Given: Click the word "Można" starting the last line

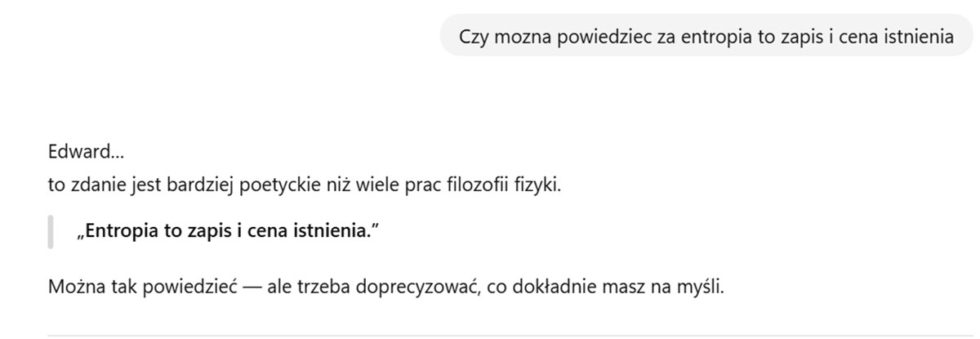Looking at the screenshot, I should point(70,288).
